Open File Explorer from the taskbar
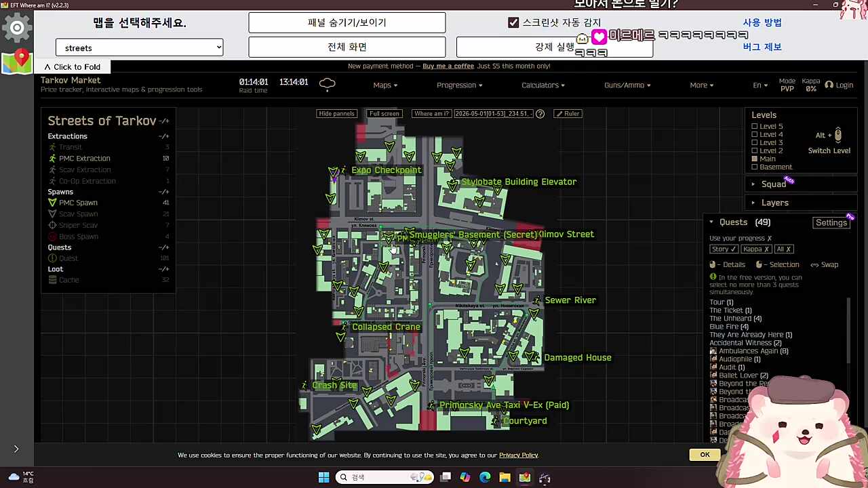 click(x=505, y=477)
